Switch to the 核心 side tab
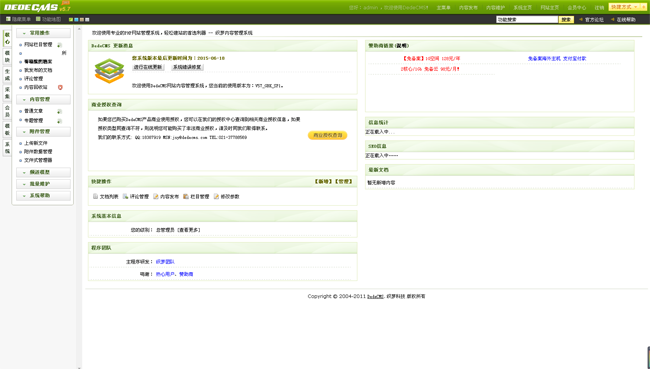650x369 pixels. pyautogui.click(x=7, y=38)
